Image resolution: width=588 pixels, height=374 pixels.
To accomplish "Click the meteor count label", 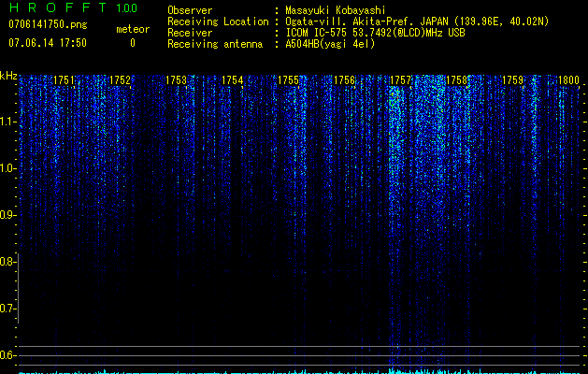I will tap(133, 29).
